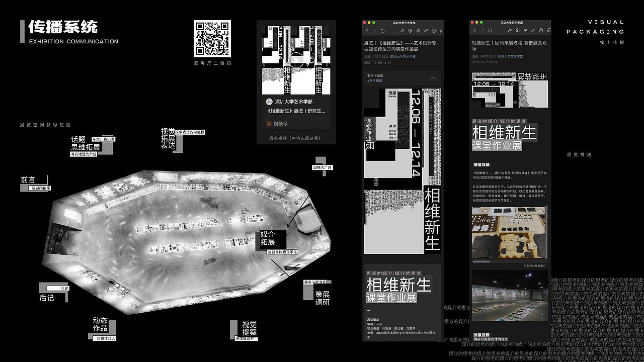
Task: Reload the 展览《相维新生》article window
Action: tap(382, 31)
